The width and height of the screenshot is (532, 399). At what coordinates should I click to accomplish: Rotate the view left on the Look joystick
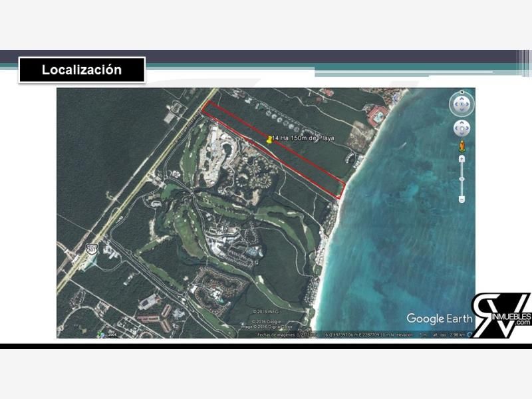[x=456, y=104]
